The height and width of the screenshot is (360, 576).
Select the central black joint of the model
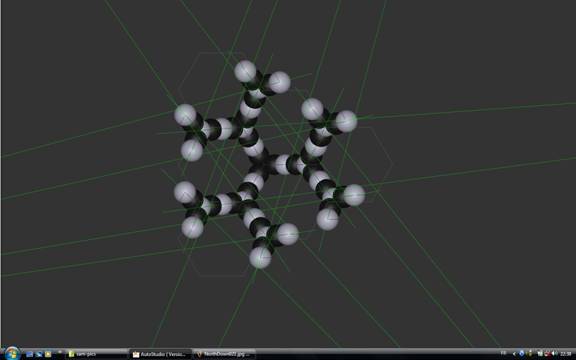(264, 163)
